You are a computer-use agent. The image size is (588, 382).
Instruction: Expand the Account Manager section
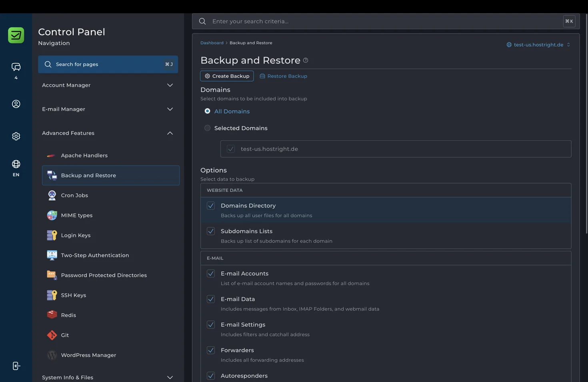pyautogui.click(x=108, y=85)
